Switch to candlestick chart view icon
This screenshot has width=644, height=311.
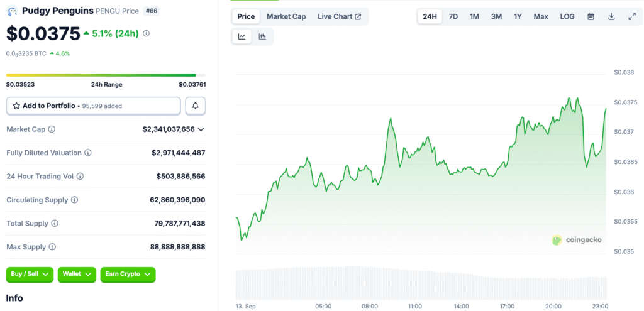tap(262, 36)
